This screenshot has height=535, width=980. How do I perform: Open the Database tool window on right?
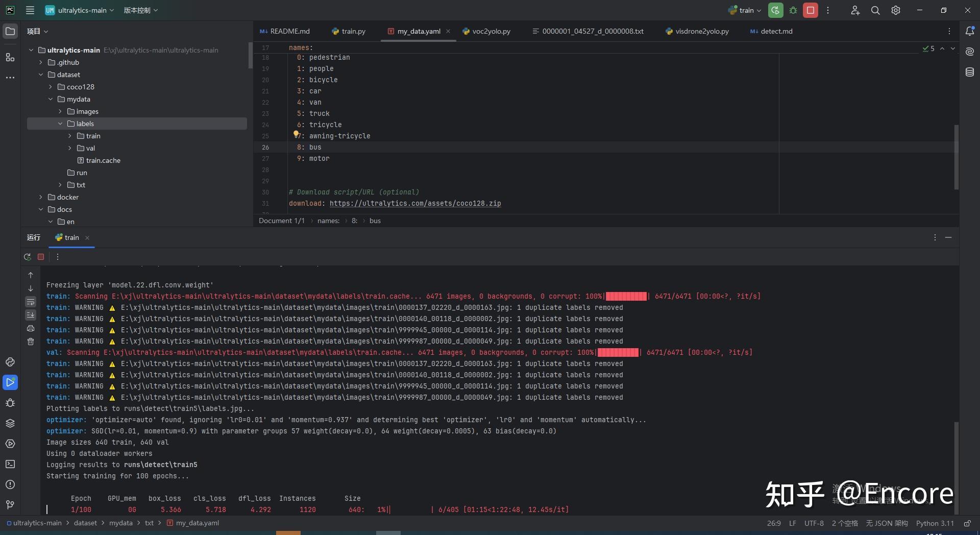970,72
